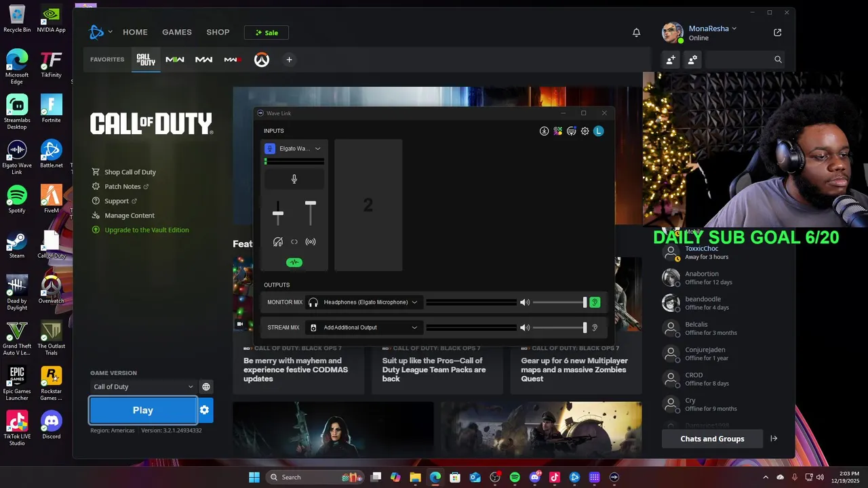Pop out the Battle.net social panel
The width and height of the screenshot is (868, 488).
(x=777, y=33)
